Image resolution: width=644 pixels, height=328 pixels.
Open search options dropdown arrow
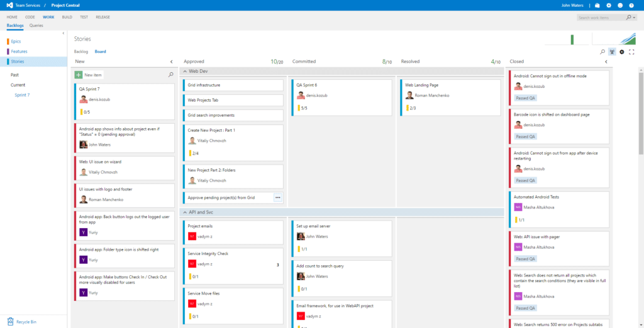click(634, 18)
